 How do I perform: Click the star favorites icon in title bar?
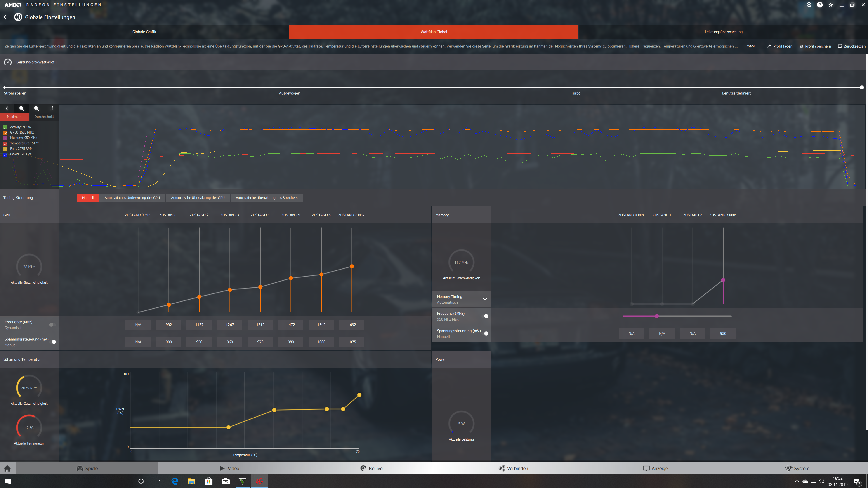(831, 5)
